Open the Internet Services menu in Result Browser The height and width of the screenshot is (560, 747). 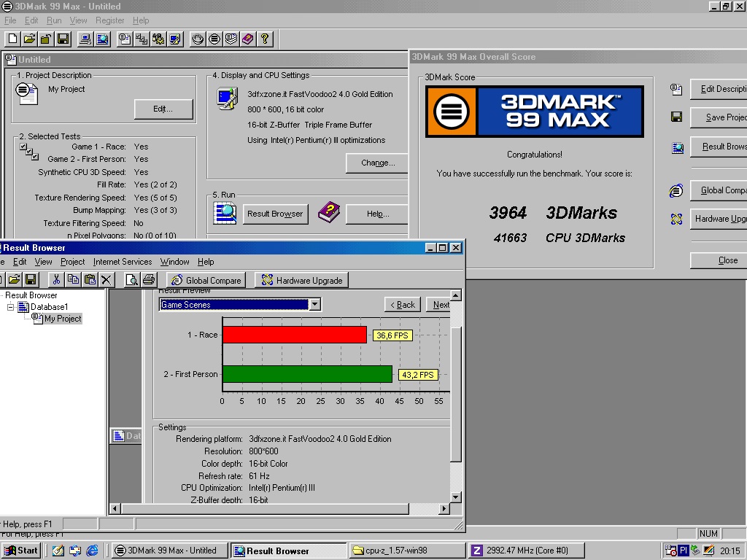(x=123, y=262)
